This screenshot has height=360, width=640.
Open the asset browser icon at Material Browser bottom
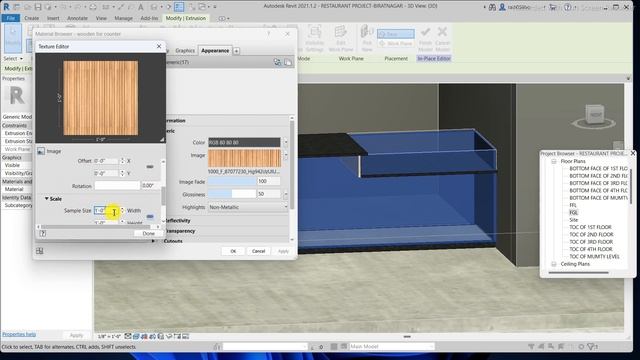click(x=40, y=251)
